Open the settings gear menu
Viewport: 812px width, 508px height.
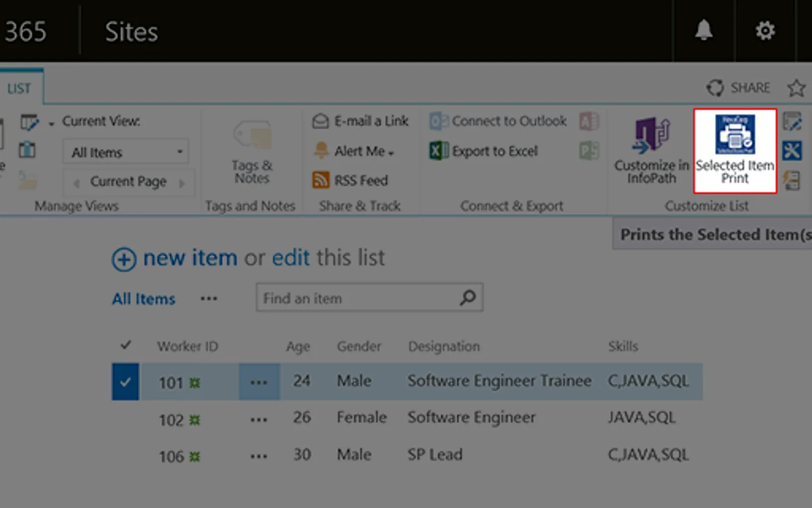pos(765,31)
